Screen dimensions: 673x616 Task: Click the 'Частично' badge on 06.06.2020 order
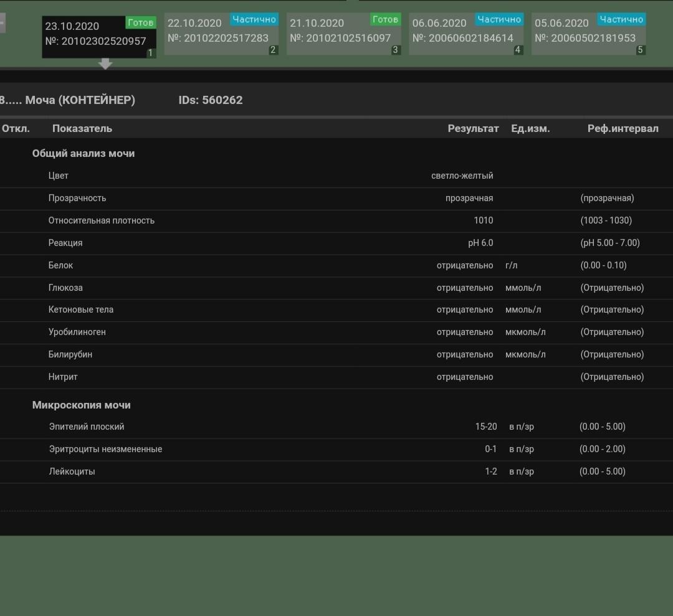pyautogui.click(x=499, y=19)
